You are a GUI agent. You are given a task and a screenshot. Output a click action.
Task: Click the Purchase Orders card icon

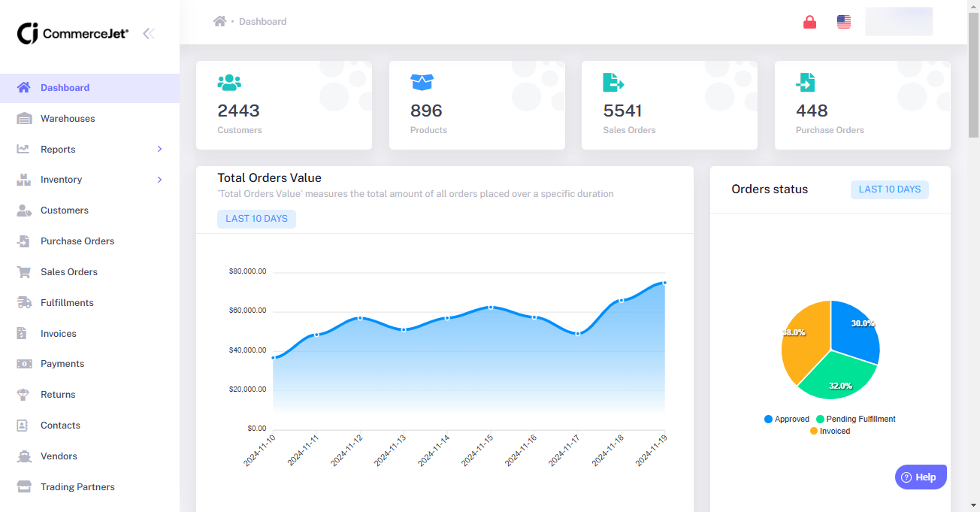coord(806,82)
